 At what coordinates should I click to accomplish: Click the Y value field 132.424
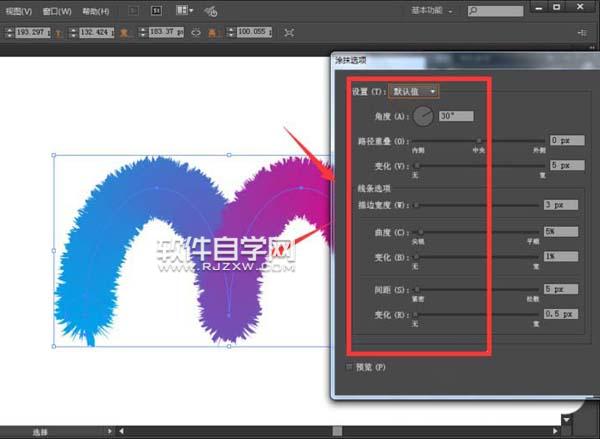coord(96,33)
